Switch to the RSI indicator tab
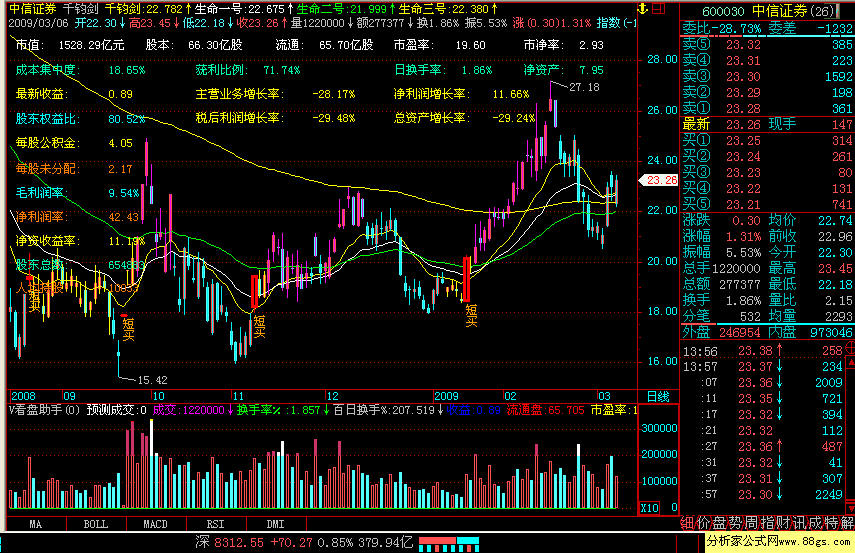The height and width of the screenshot is (553, 855). coord(215,524)
